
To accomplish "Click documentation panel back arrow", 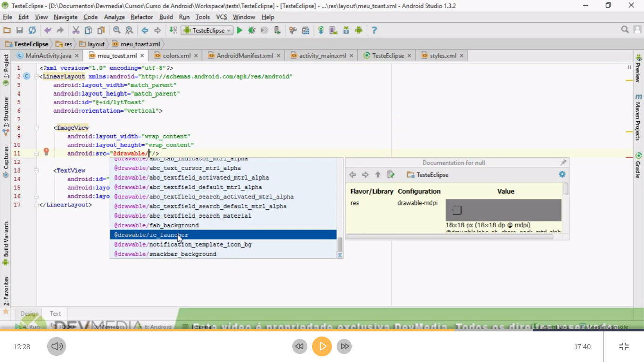I will pyautogui.click(x=353, y=175).
